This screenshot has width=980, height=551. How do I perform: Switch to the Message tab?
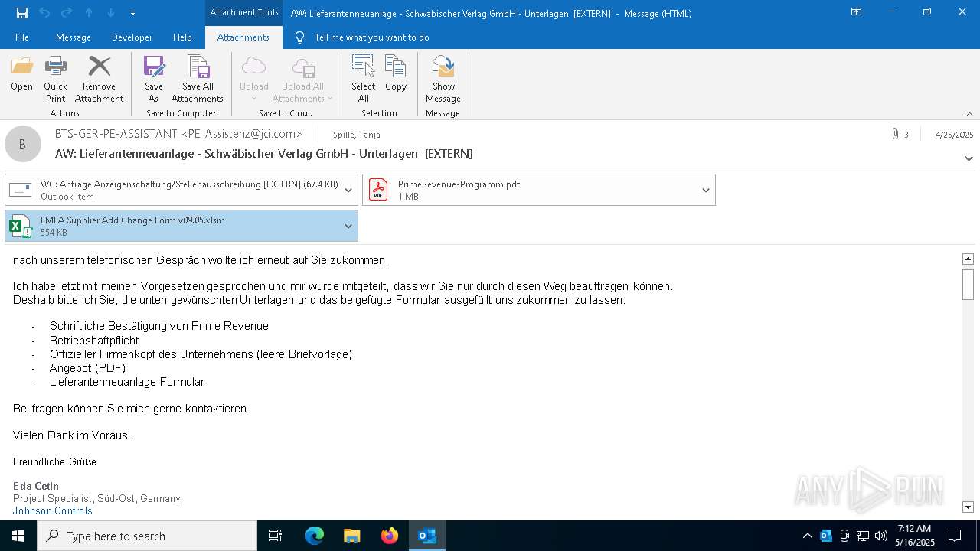click(73, 37)
